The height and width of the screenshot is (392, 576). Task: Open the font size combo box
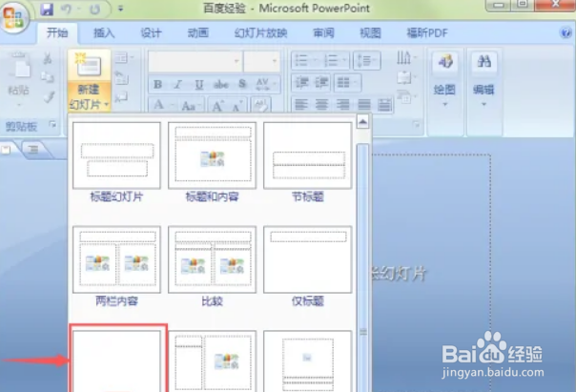[x=261, y=61]
